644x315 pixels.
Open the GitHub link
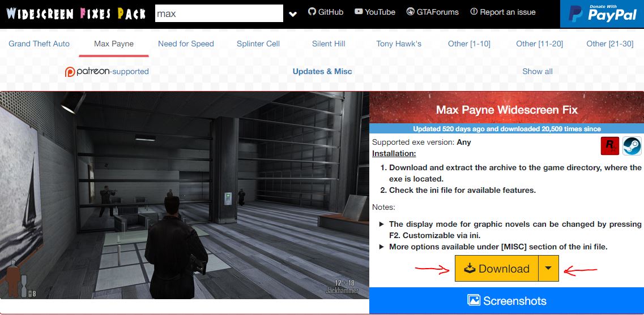tap(325, 12)
